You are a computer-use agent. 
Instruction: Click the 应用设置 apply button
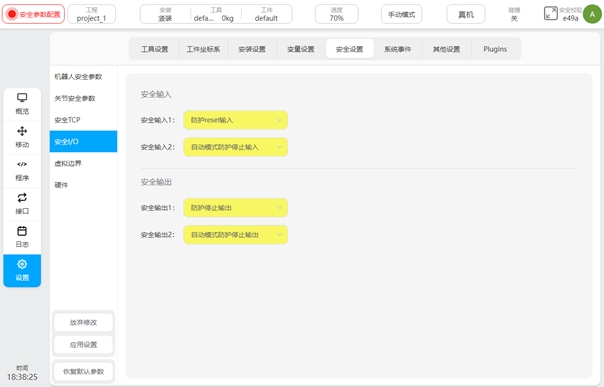[x=83, y=345]
